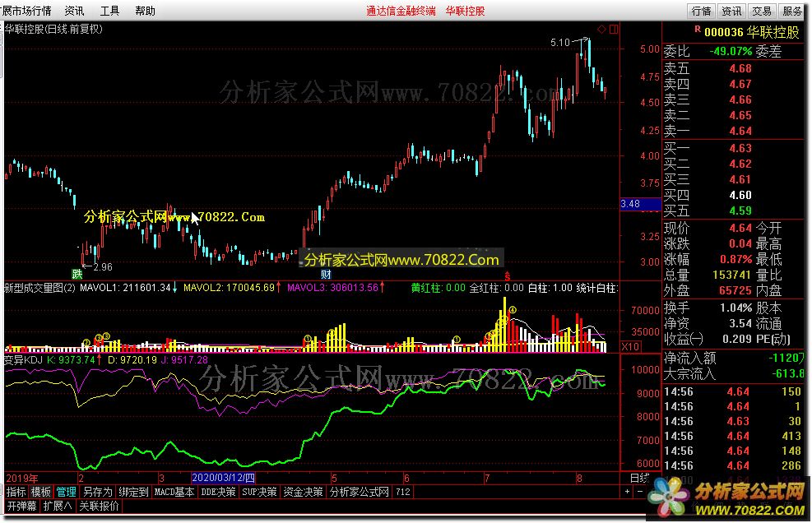Viewport: 812px width, 523px height.
Task: Select the 资金决策 template
Action: pos(303,492)
